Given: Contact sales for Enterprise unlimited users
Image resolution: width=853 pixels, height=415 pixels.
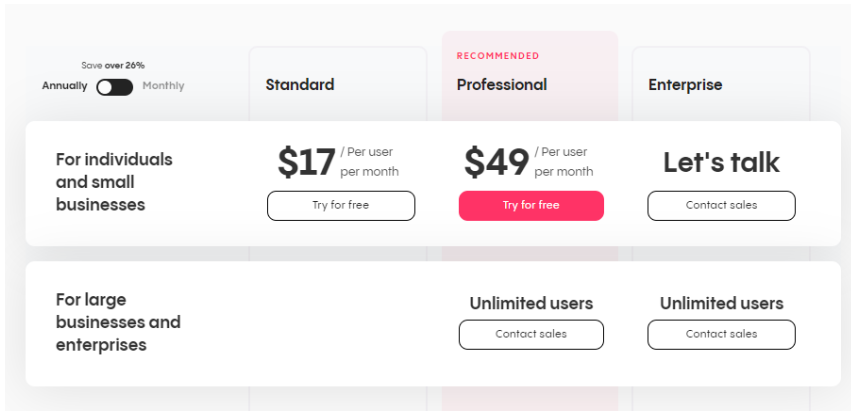Looking at the screenshot, I should 721,334.
